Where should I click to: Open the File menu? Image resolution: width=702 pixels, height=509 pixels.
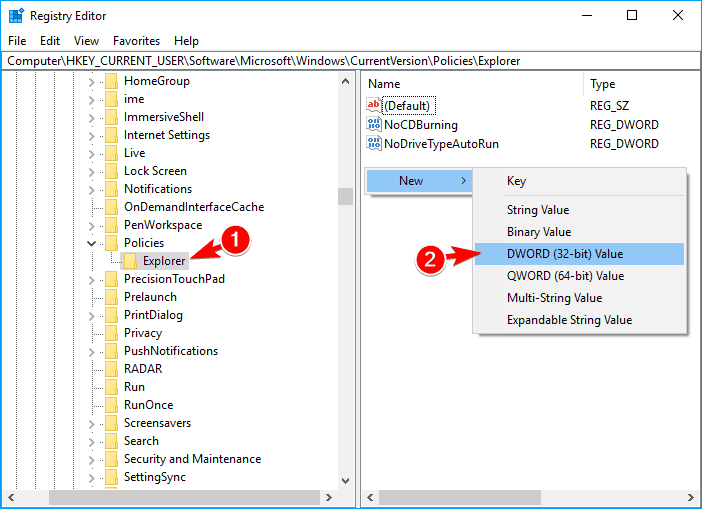click(17, 41)
